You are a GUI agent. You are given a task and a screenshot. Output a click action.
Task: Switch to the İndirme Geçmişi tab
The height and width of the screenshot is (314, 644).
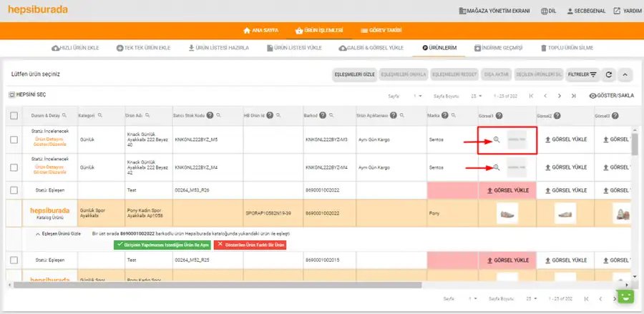[498, 48]
